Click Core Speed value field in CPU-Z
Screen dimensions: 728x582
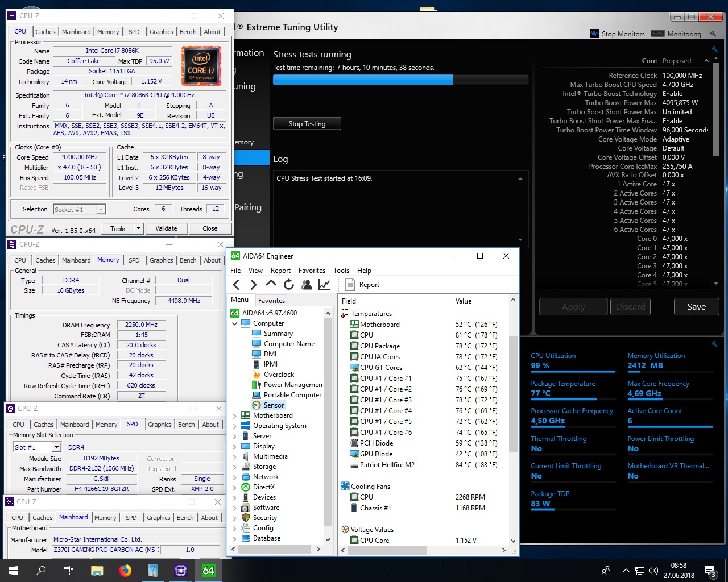80,157
